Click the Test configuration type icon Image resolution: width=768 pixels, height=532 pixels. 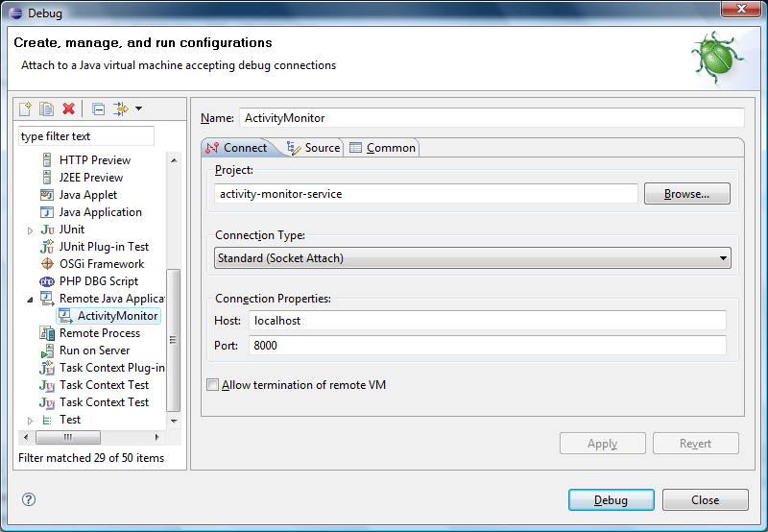click(x=47, y=420)
